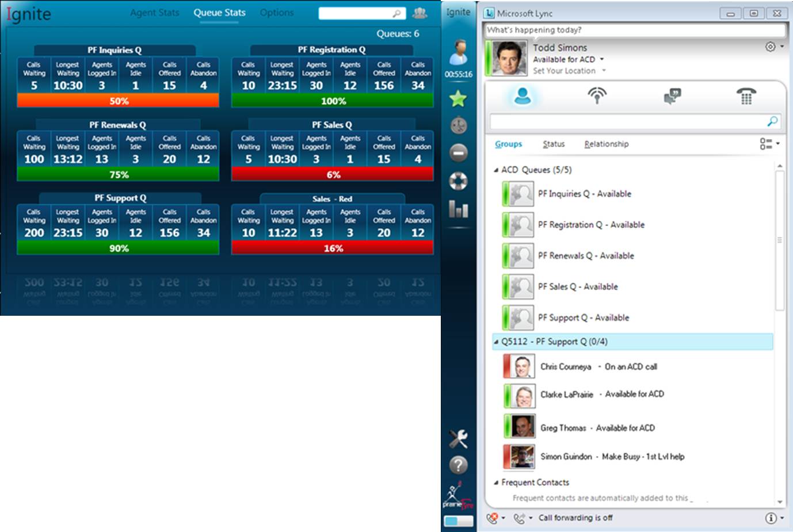Click the PF Renewals Q 75% bar
Screen dimensions: 793x532
click(x=118, y=174)
